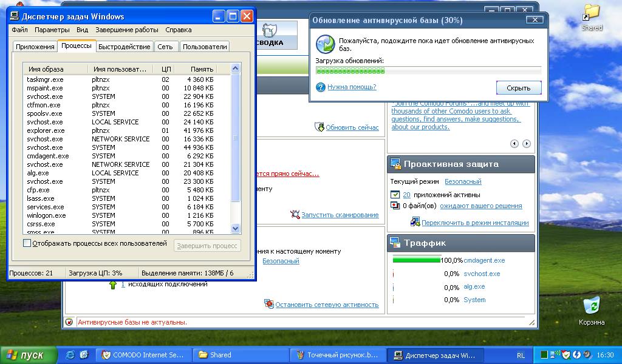Viewport: 622px width, 364px height.
Task: Launch Internet Explorer from quick launch
Action: click(70, 355)
